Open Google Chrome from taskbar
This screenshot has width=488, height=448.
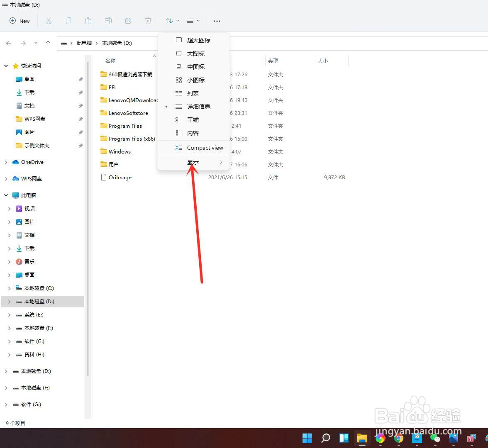pos(399,438)
